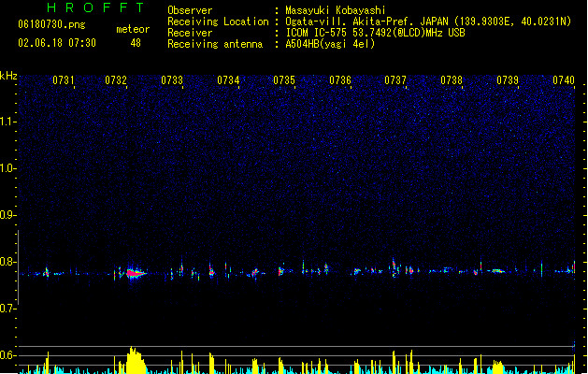
Task: Click the 0.9 kHz axis label
Action: tap(7, 215)
